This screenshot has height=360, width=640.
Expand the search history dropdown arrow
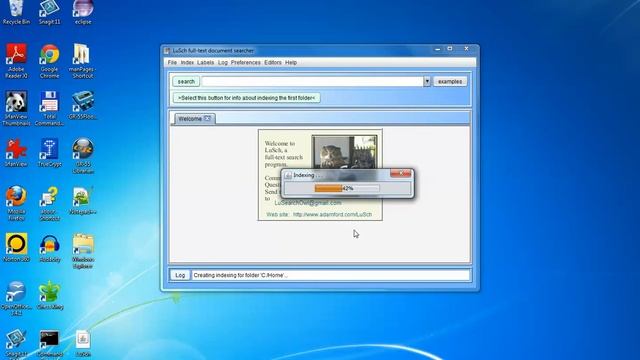pyautogui.click(x=427, y=81)
